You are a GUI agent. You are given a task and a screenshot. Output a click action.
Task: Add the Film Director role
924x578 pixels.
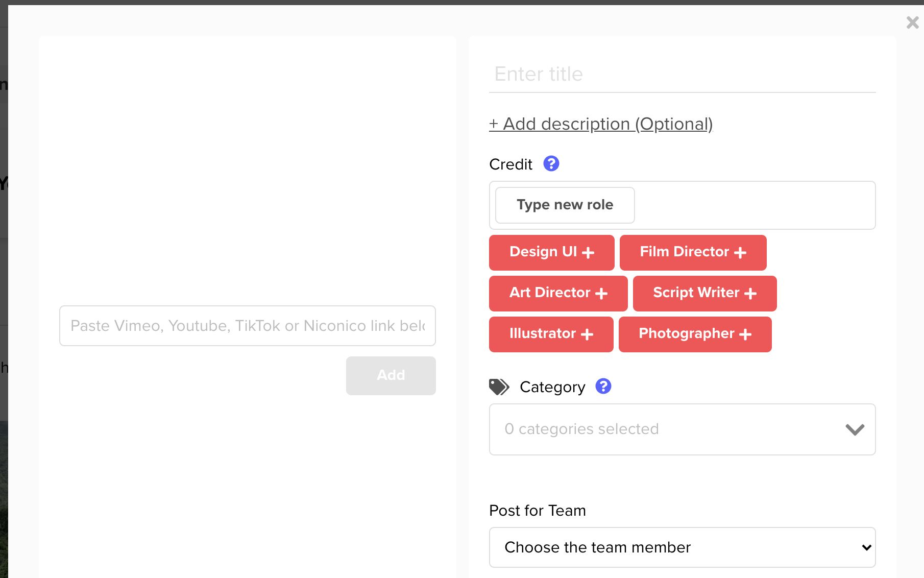tap(693, 252)
